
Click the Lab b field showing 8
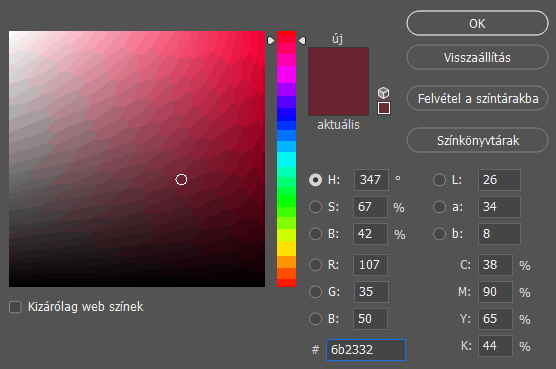point(499,234)
